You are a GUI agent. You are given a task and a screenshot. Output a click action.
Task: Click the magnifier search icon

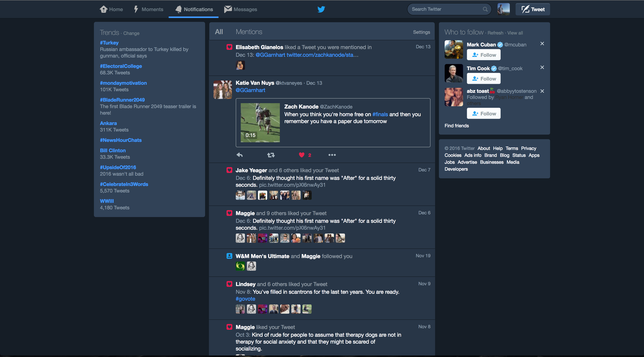485,9
